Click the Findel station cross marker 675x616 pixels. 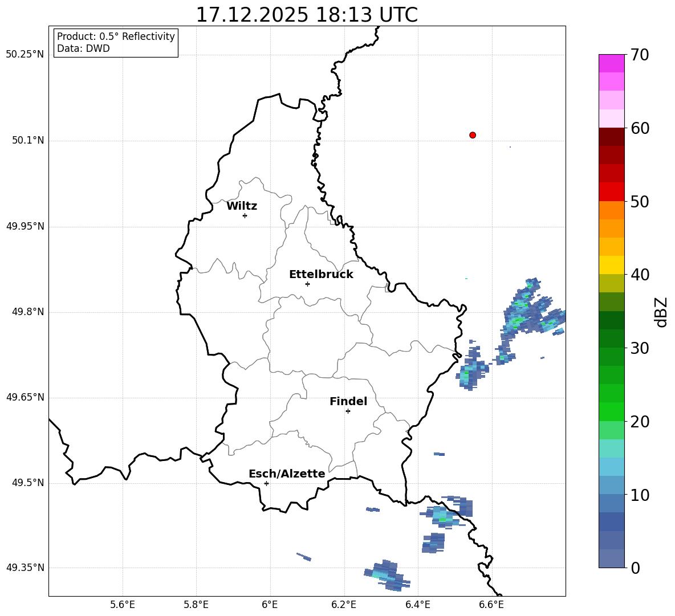click(348, 411)
